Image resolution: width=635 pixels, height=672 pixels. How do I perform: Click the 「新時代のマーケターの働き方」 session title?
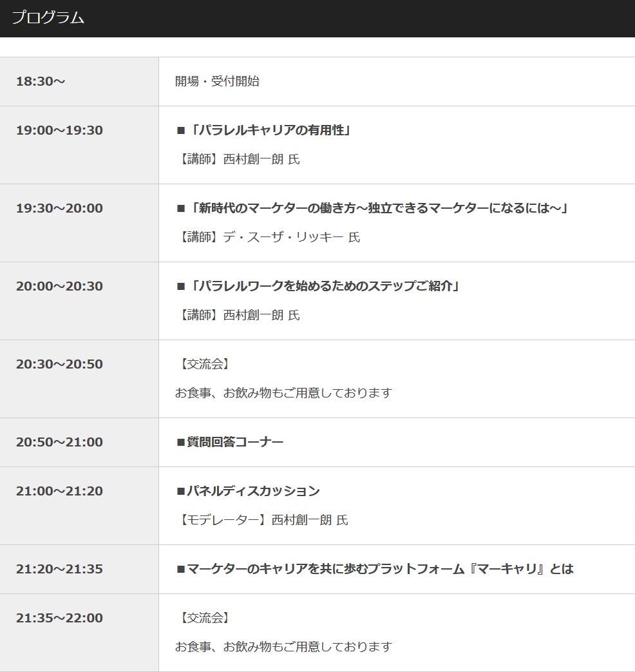pos(372,208)
